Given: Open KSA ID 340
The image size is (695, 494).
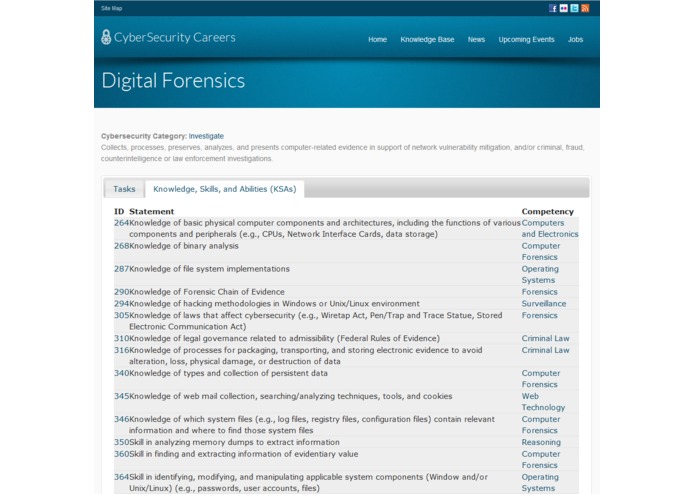Looking at the screenshot, I should coord(121,373).
